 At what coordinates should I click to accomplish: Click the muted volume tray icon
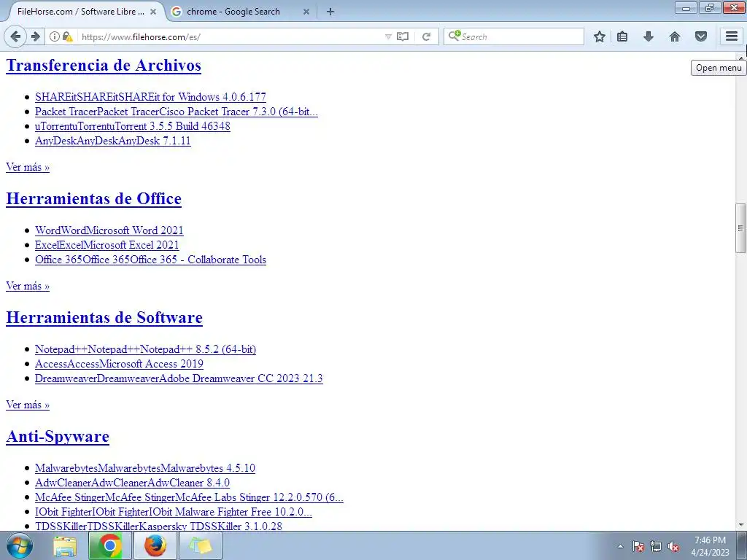tap(673, 546)
